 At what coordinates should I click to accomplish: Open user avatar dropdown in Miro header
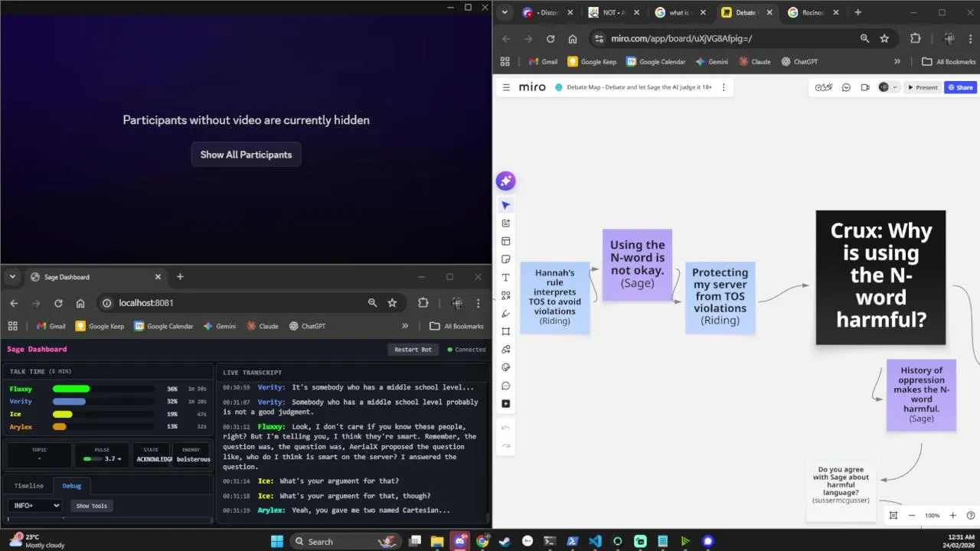click(x=888, y=87)
